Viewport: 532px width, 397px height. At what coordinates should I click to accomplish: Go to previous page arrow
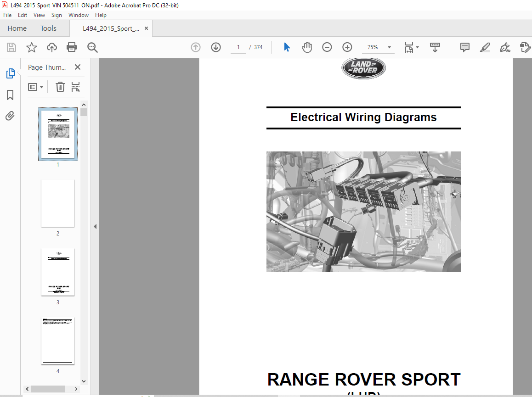pos(196,47)
